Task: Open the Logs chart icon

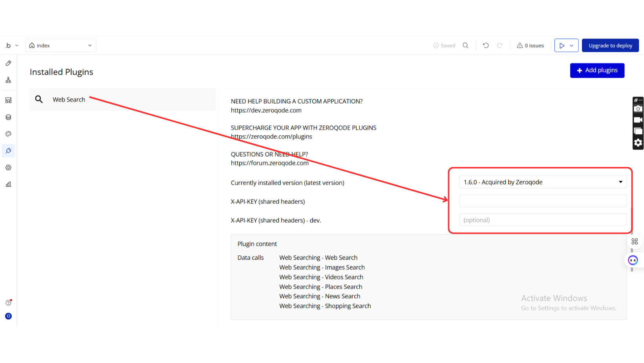Action: coord(8,184)
